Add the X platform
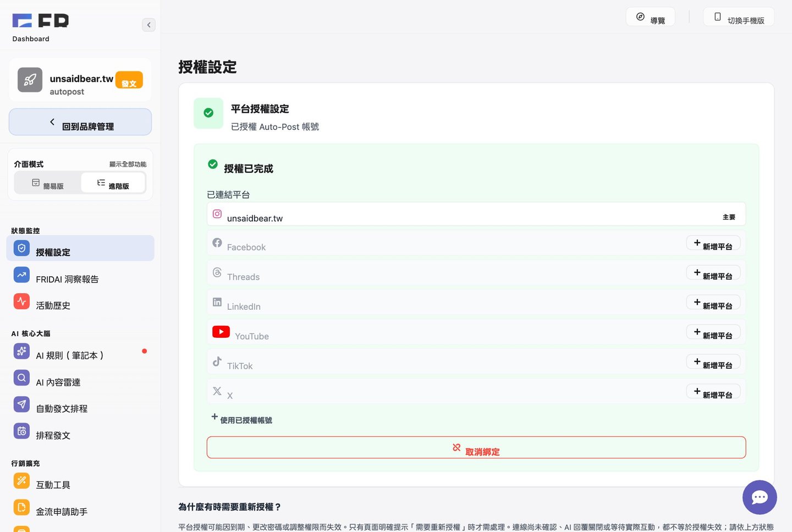 [713, 392]
